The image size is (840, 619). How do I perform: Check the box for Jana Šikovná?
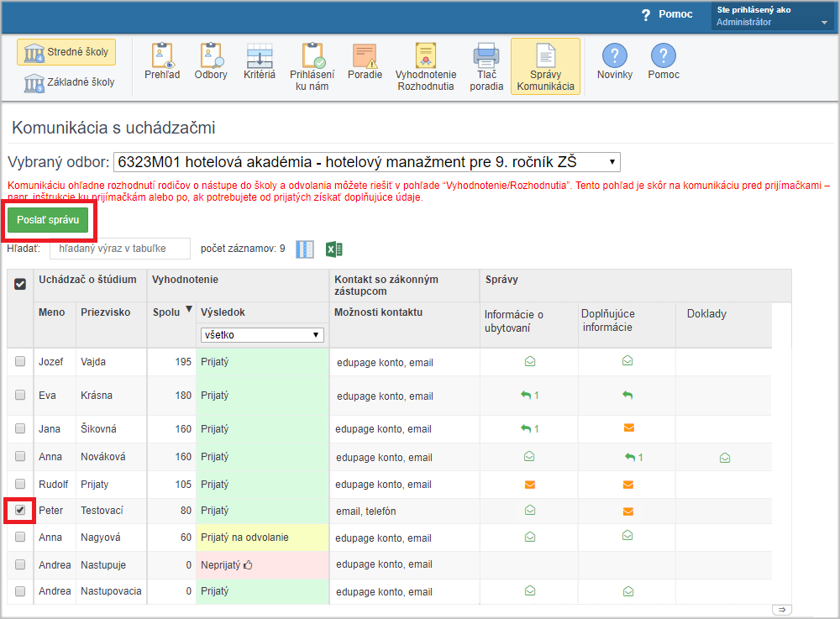tap(20, 428)
